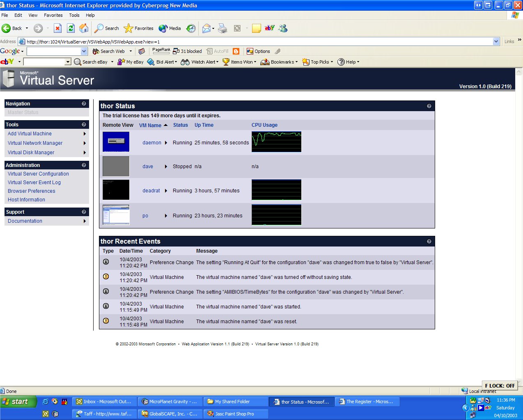523x420 pixels.
Task: Click the thor Status help icon
Action: click(x=429, y=106)
